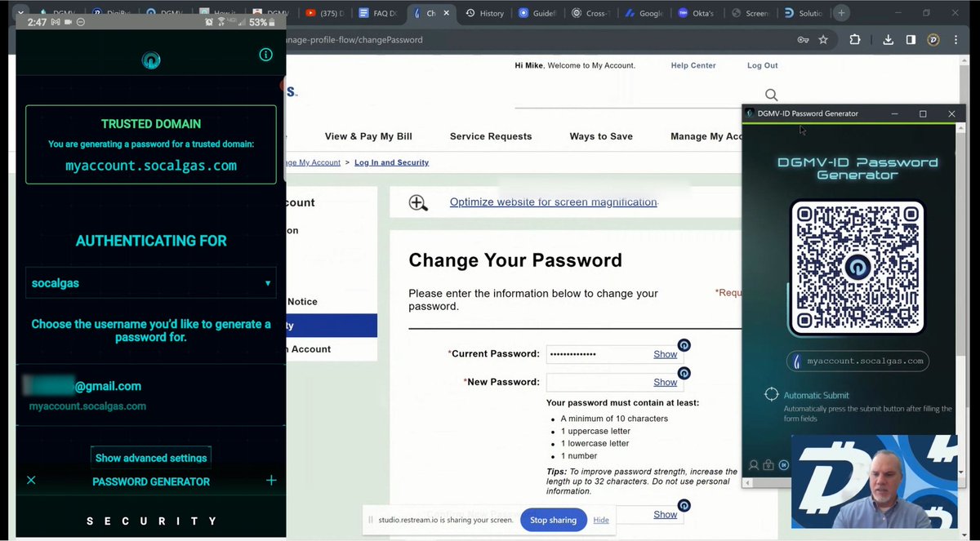The height and width of the screenshot is (541, 980).
Task: Switch to the Guidelines tab
Action: 538,13
